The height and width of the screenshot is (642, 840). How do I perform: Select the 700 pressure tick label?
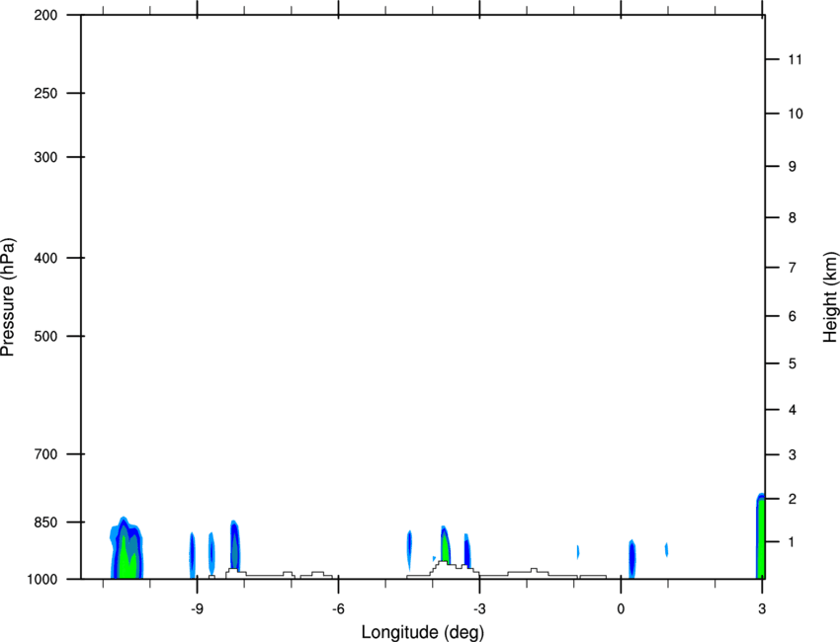45,454
